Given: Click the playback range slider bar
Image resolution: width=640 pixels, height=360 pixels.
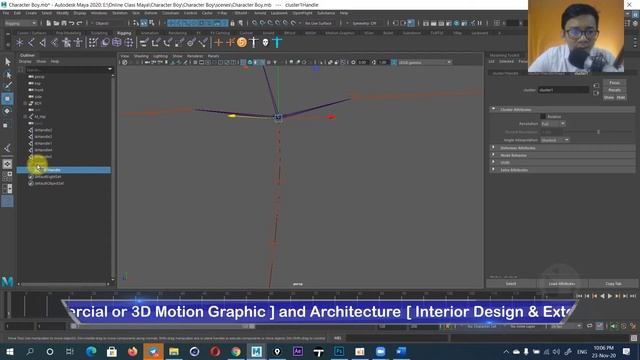Looking at the screenshot, I should coord(163,326).
